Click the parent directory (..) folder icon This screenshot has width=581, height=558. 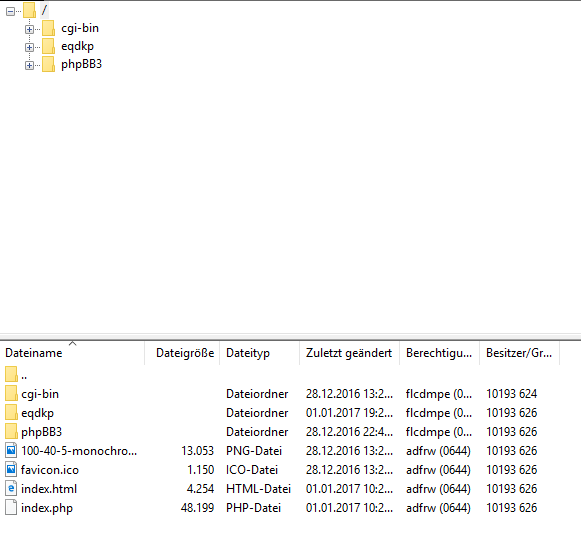(11, 374)
